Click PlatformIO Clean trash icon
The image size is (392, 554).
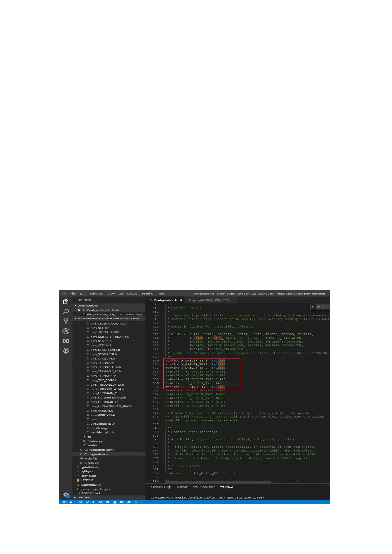coord(108,502)
